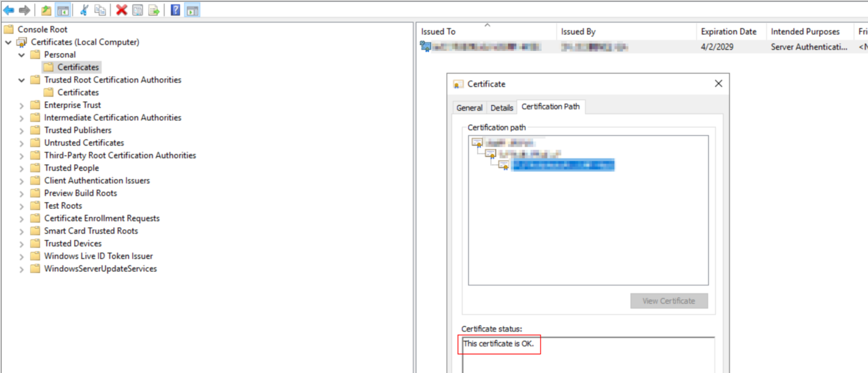Click the red Delete X icon

(x=121, y=10)
